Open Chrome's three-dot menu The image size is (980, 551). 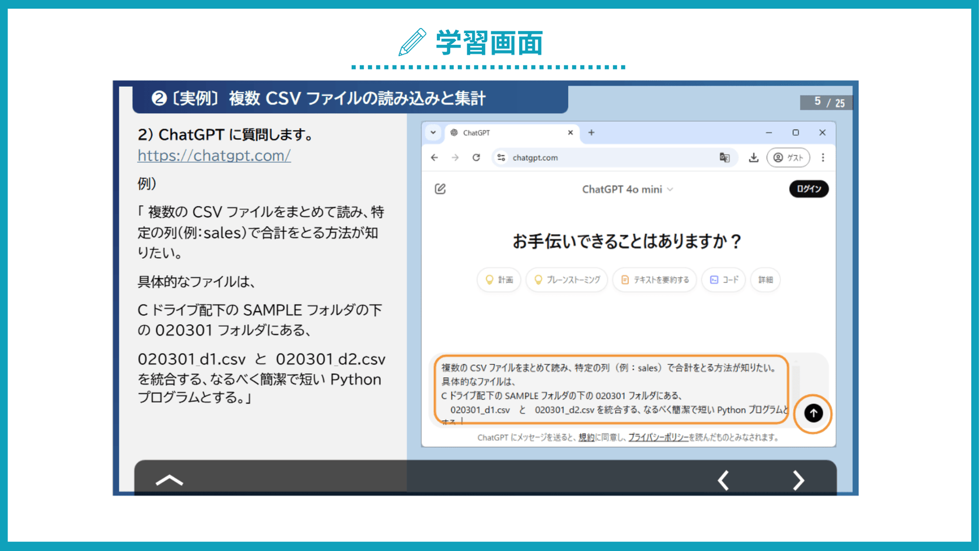click(x=823, y=157)
